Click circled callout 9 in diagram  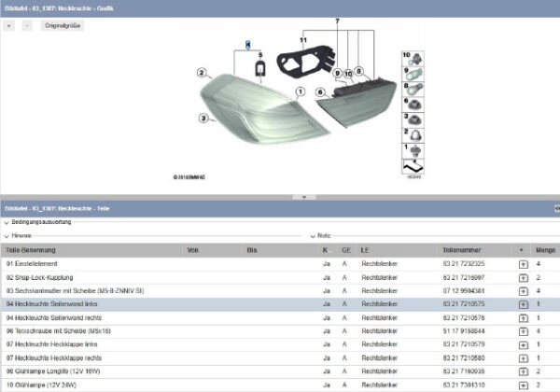[x=338, y=74]
